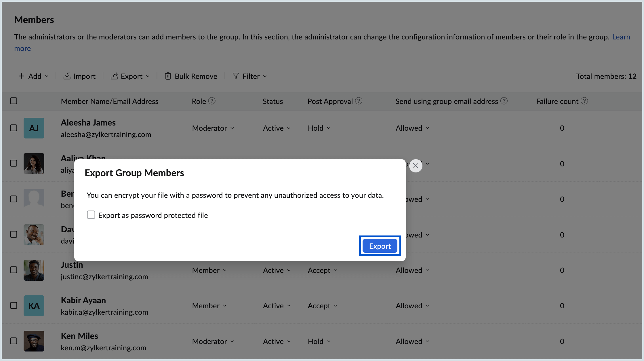Enable Export as password protected file
The width and height of the screenshot is (644, 361).
pyautogui.click(x=91, y=215)
